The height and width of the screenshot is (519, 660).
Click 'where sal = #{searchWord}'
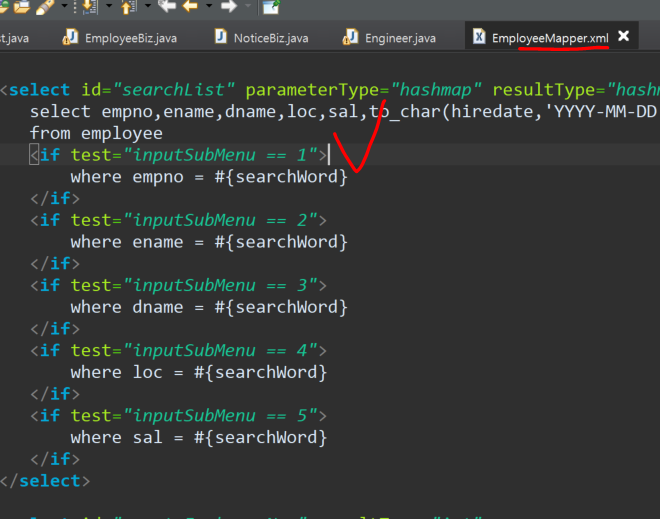[199, 437]
